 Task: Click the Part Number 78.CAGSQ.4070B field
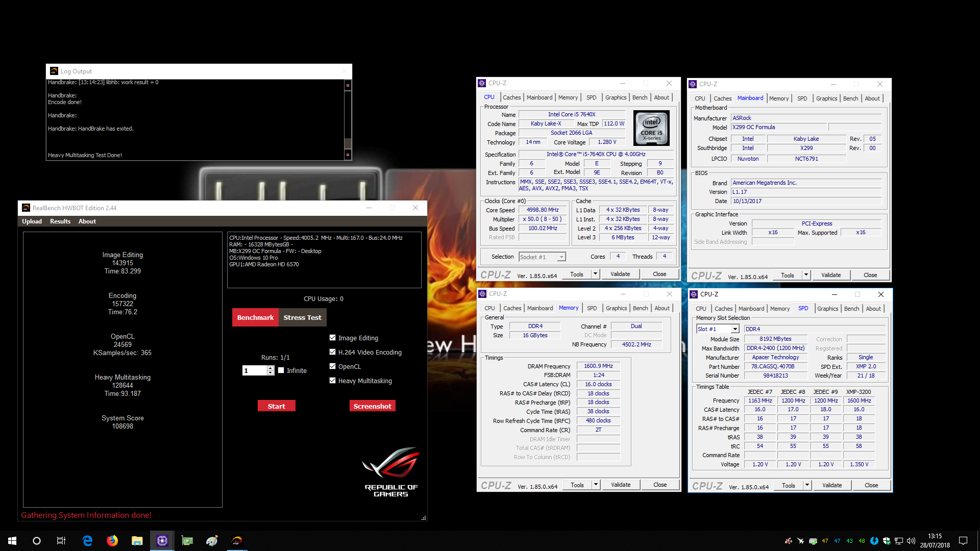(x=775, y=366)
